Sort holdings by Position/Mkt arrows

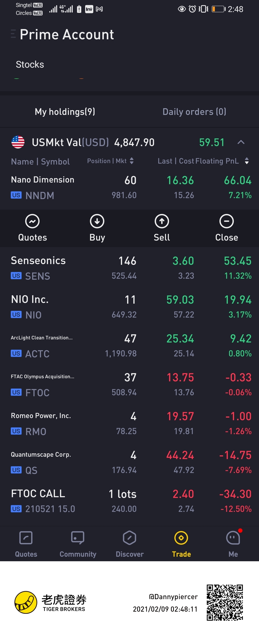132,161
